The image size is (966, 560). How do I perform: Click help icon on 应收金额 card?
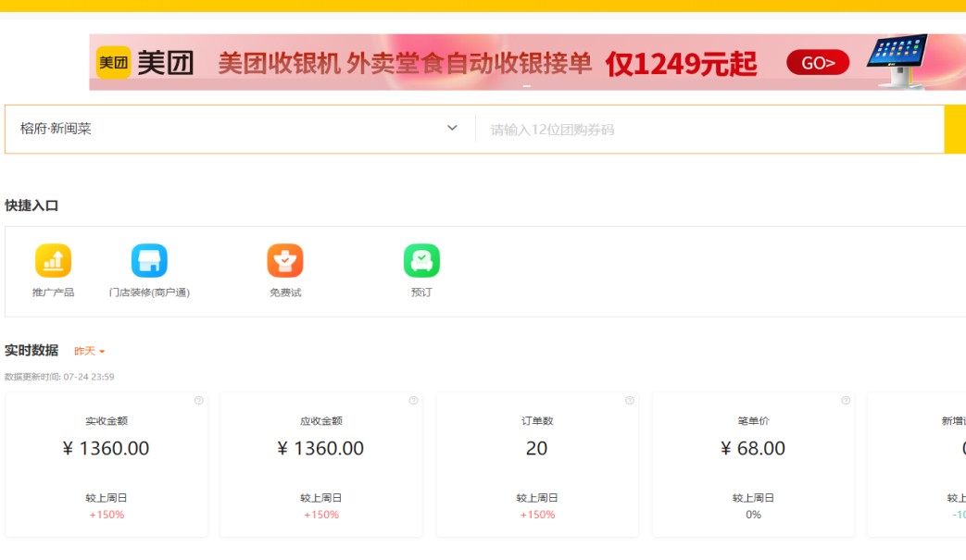(413, 401)
